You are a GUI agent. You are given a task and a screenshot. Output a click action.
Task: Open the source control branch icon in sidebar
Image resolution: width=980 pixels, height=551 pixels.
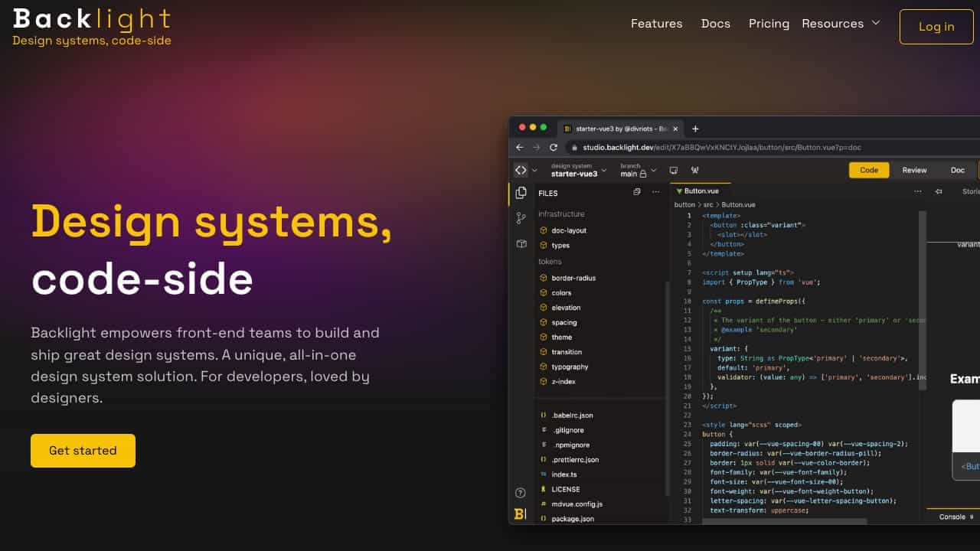click(x=521, y=218)
